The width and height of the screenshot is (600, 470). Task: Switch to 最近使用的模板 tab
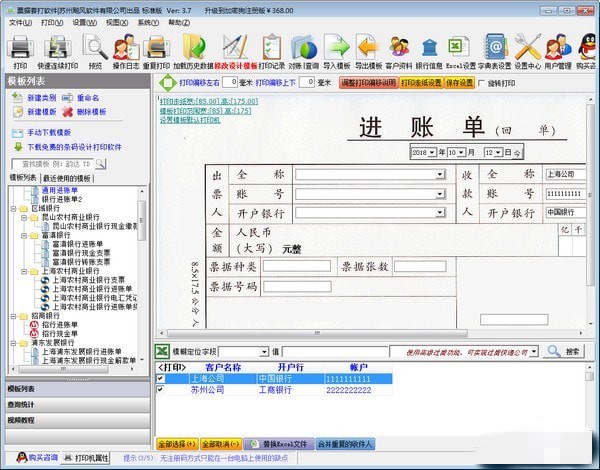[x=67, y=178]
